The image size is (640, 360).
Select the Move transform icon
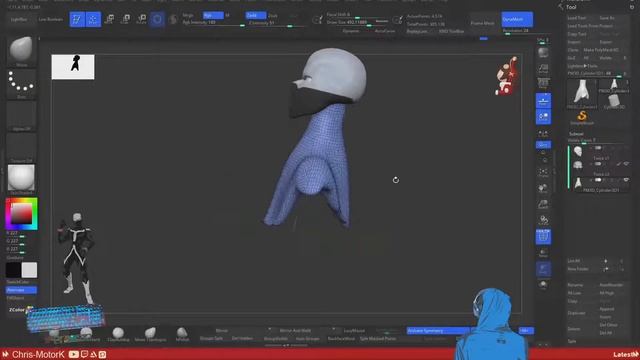(x=109, y=19)
